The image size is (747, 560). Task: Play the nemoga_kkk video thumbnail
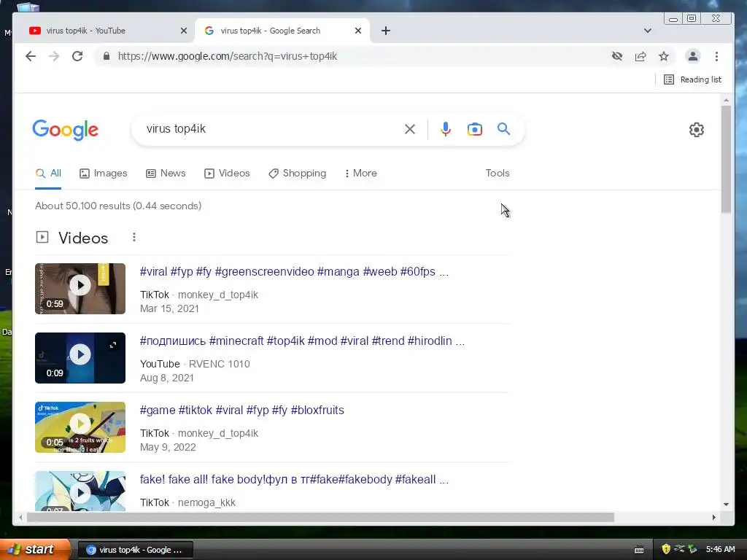click(80, 491)
